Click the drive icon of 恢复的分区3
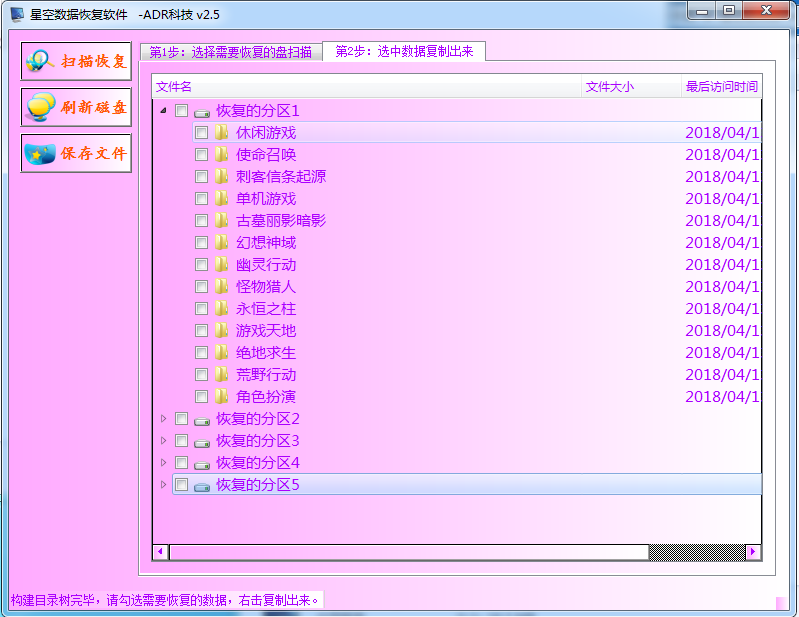Image resolution: width=799 pixels, height=617 pixels. click(202, 442)
